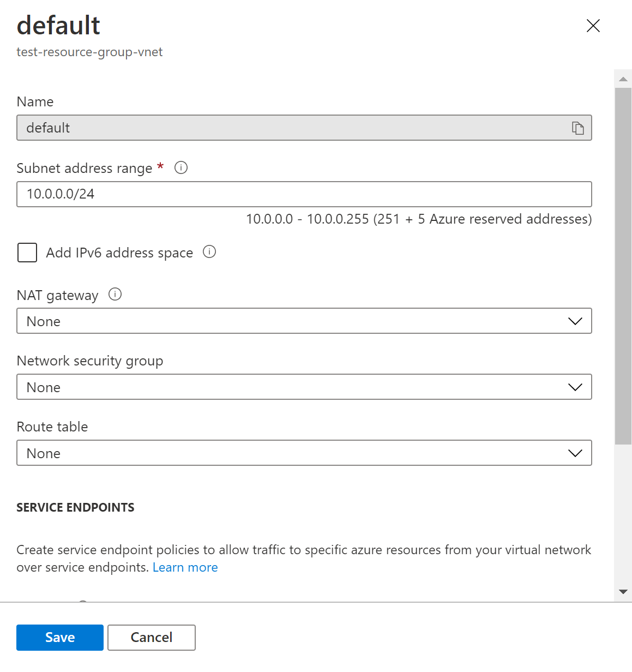Save the subnet configuration
The width and height of the screenshot is (632, 672).
[60, 638]
